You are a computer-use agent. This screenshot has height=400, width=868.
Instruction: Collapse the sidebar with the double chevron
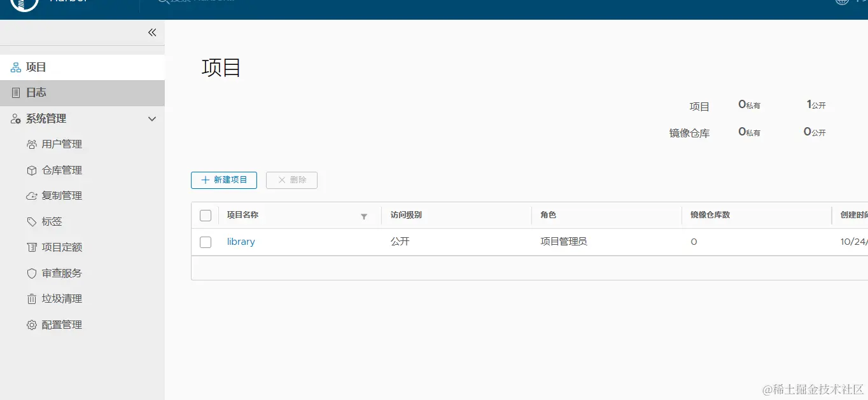click(152, 32)
